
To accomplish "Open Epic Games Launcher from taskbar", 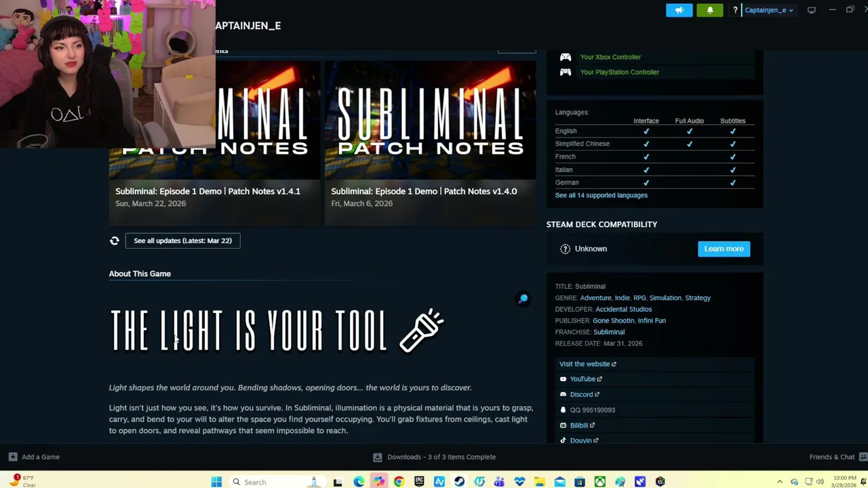I will pos(419,482).
